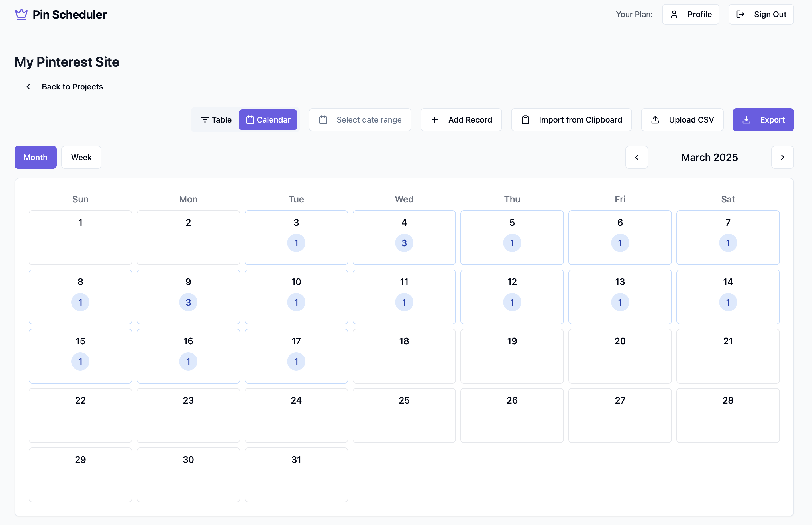This screenshot has width=812, height=525.
Task: Click the Pin Scheduler crown logo icon
Action: pyautogui.click(x=21, y=14)
